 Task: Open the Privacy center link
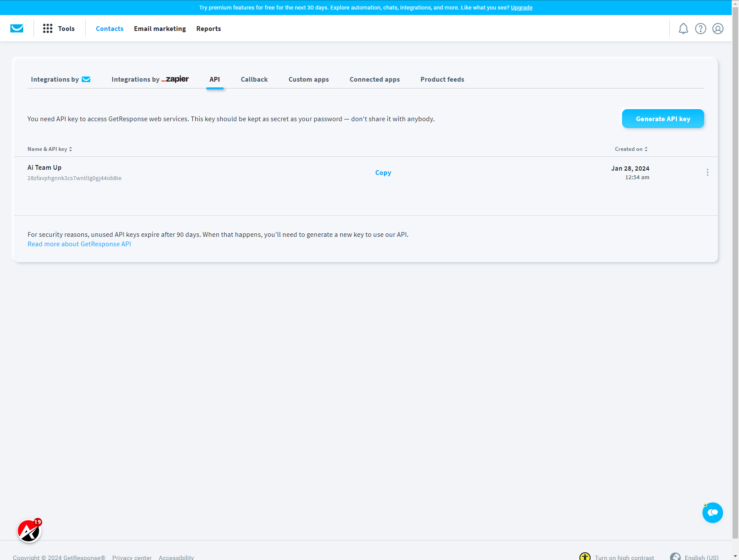pos(132,557)
